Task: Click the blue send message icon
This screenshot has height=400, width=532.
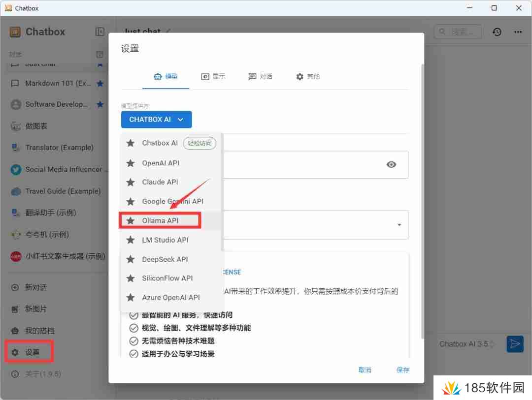Action: pos(515,344)
